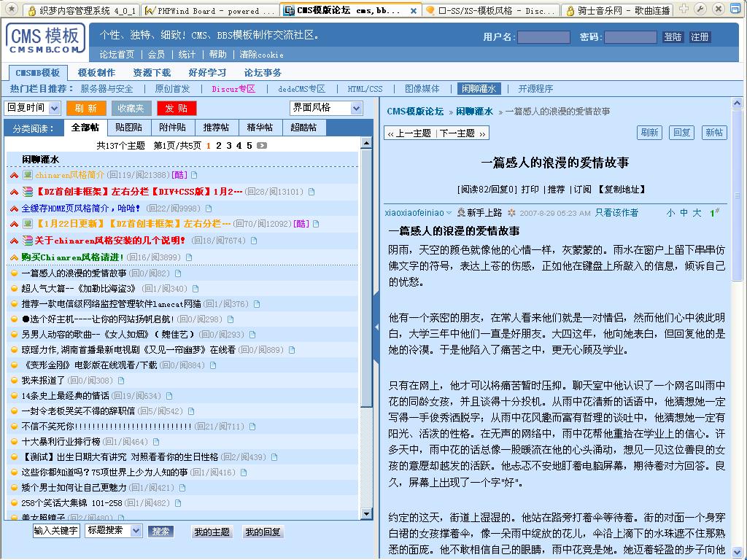
Task: Open the 闲聊灌水 breadcrumb link
Action: 474,112
